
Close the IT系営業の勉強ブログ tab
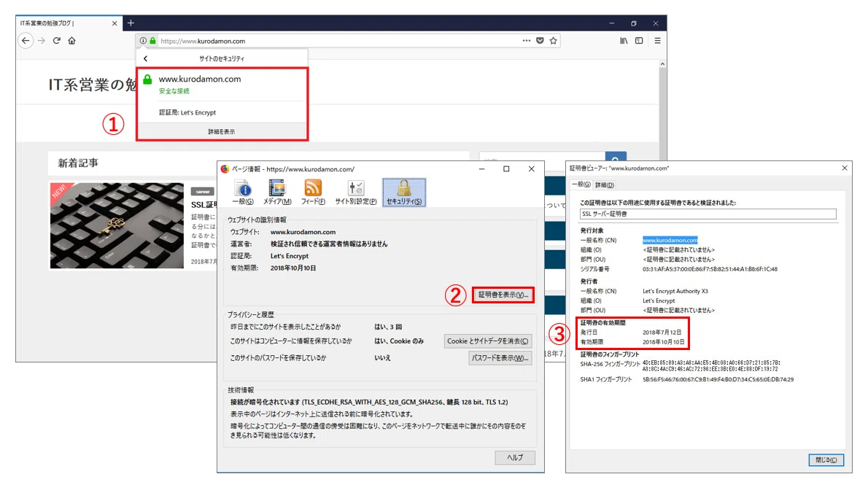click(114, 23)
